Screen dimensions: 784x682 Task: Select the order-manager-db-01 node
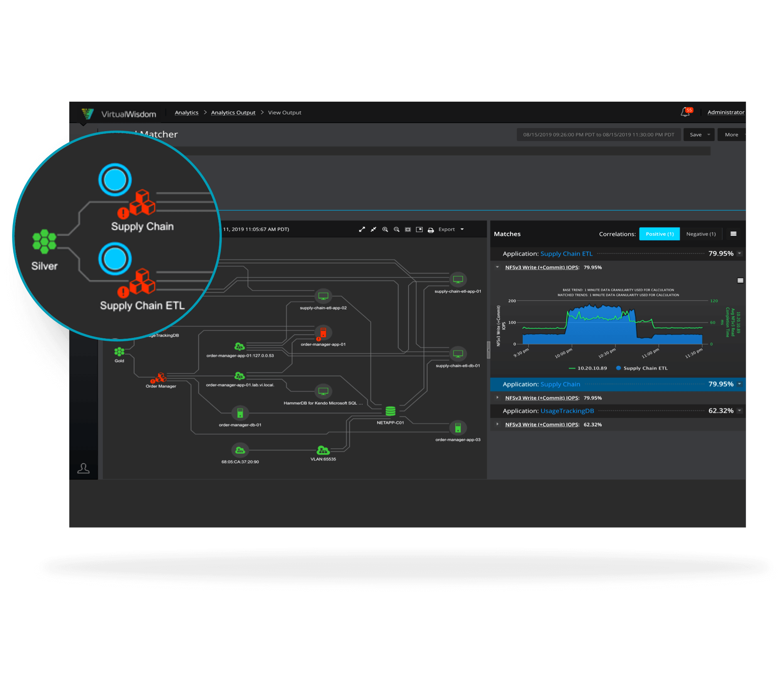point(240,413)
